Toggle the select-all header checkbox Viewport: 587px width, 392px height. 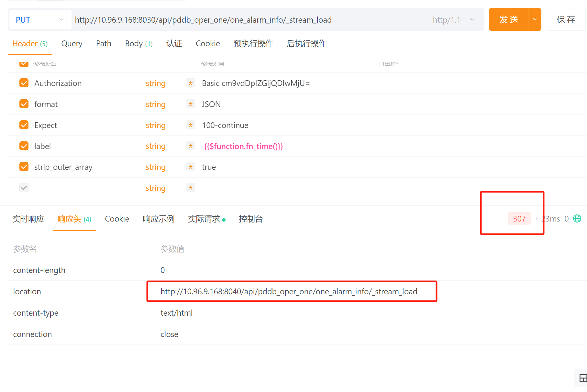[24, 64]
